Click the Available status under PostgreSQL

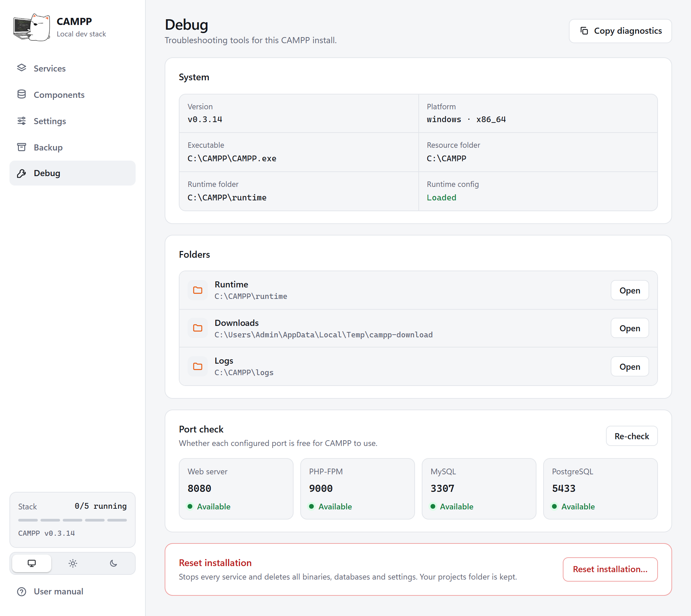tap(573, 507)
